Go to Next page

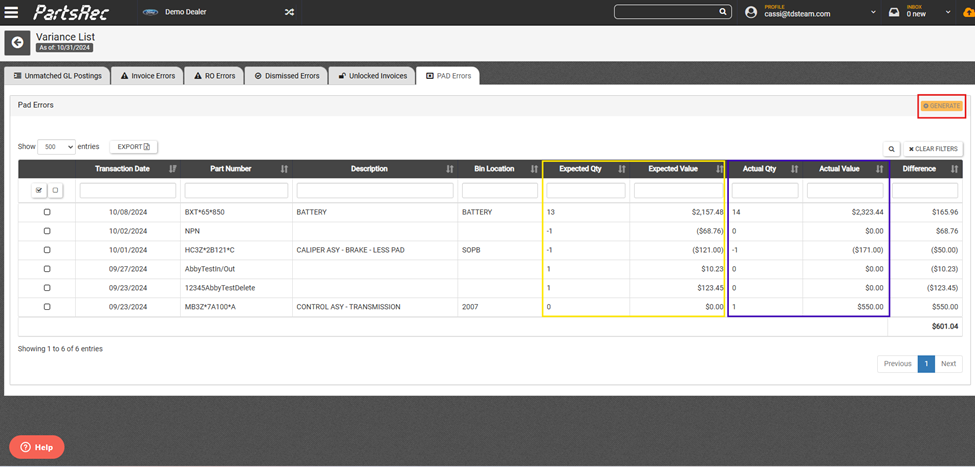point(948,364)
